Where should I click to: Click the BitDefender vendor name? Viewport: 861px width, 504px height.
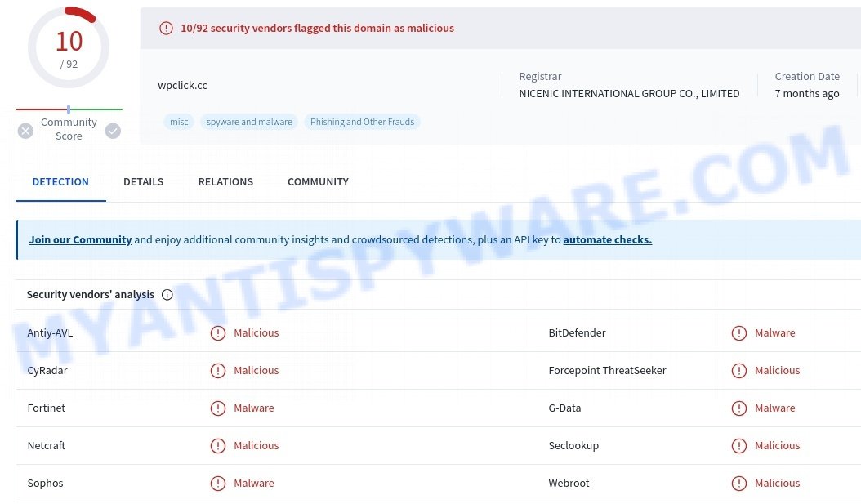point(577,333)
